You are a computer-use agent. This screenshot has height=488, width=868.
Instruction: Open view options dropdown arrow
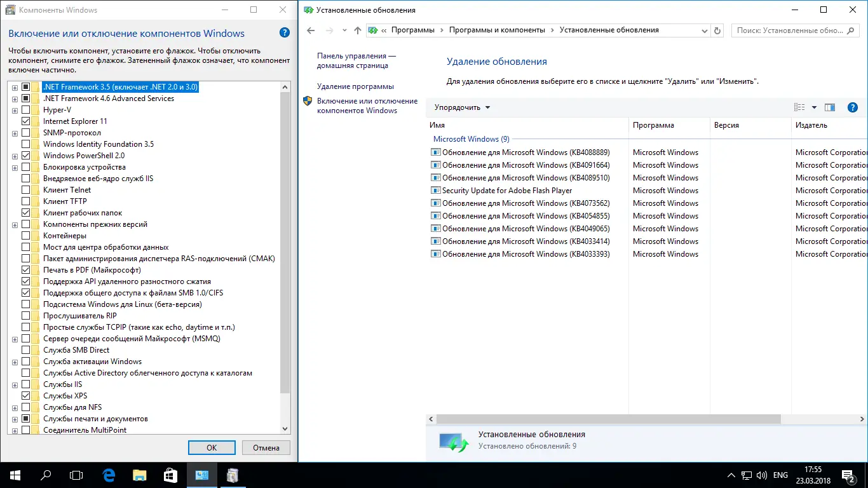point(814,107)
